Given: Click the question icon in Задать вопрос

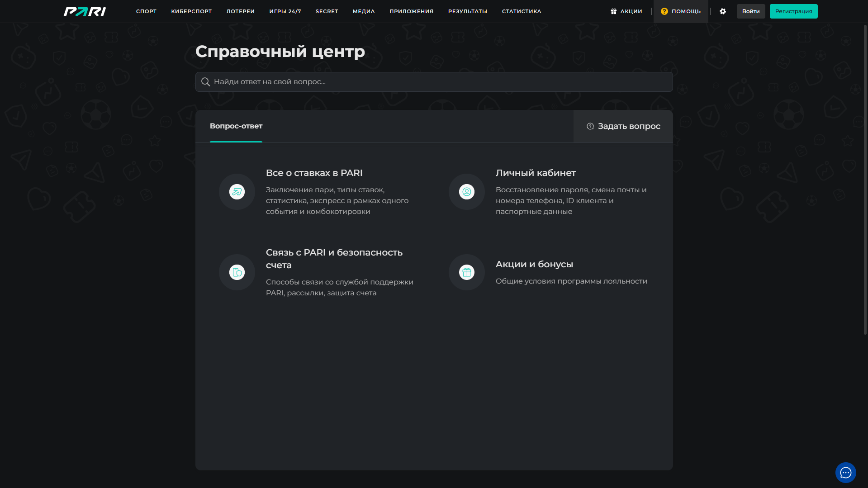Looking at the screenshot, I should [x=590, y=126].
